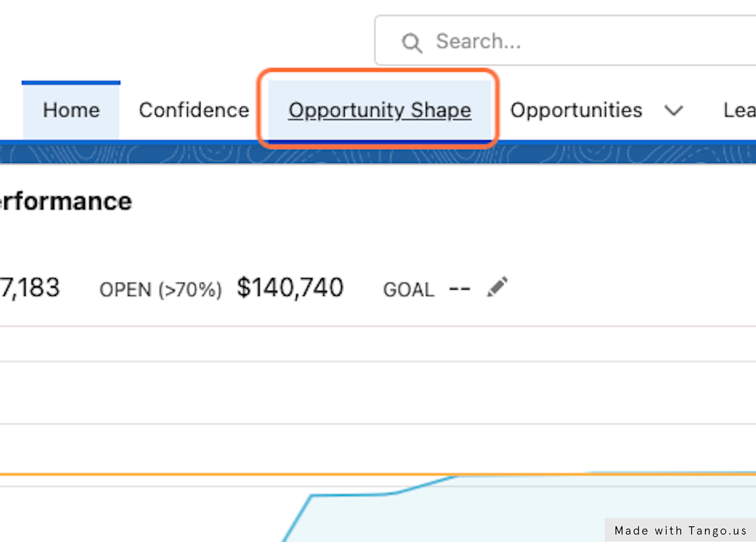The image size is (756, 542).
Task: Select the Opportunity Shape tab
Action: 379,110
